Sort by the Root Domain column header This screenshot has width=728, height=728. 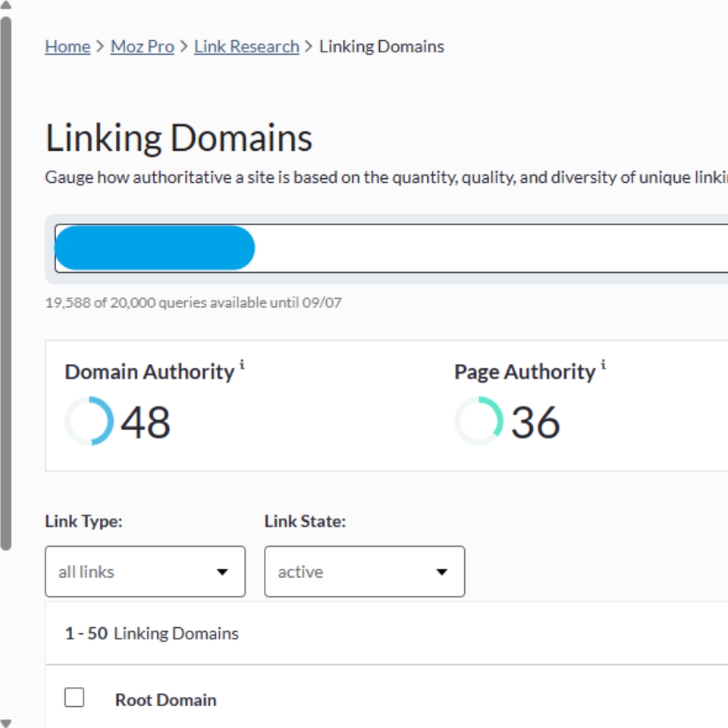click(x=165, y=699)
